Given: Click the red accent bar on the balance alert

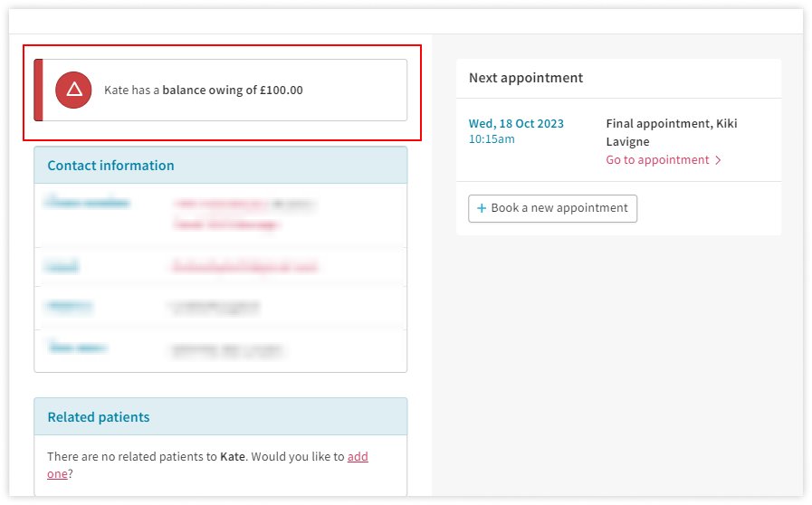Looking at the screenshot, I should 38,90.
